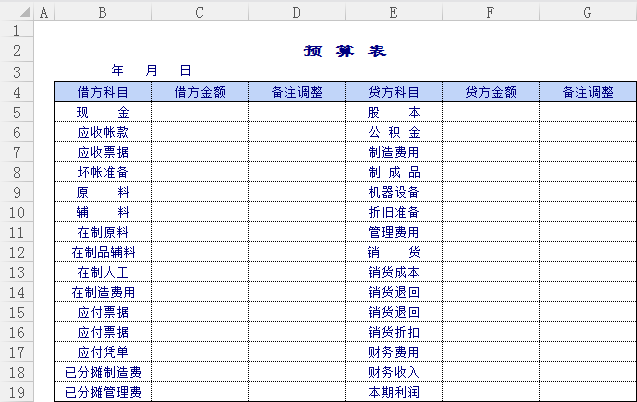Click the 年 月 日 date cell
637x402 pixels.
click(x=151, y=71)
